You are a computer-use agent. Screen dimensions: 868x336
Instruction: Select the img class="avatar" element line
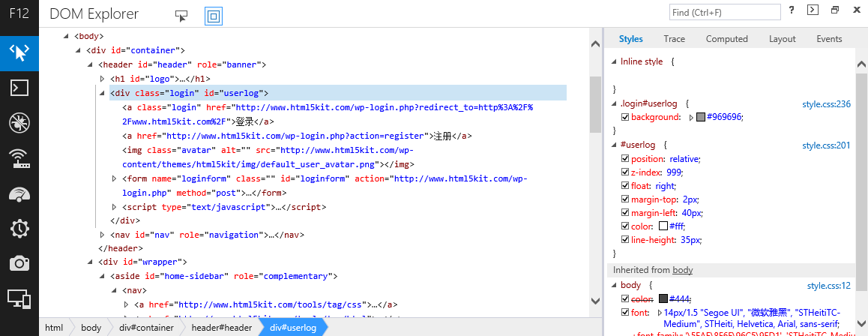pos(268,157)
